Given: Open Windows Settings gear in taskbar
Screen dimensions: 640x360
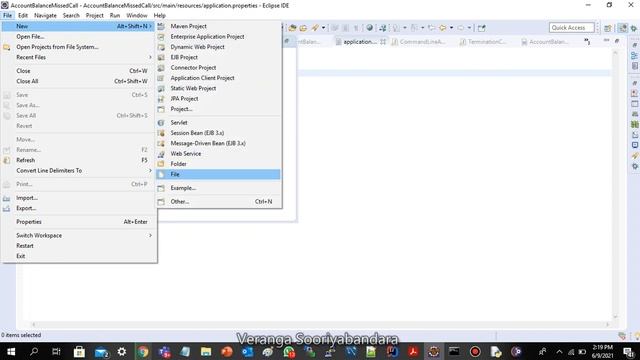Looking at the screenshot, I should (122, 351).
